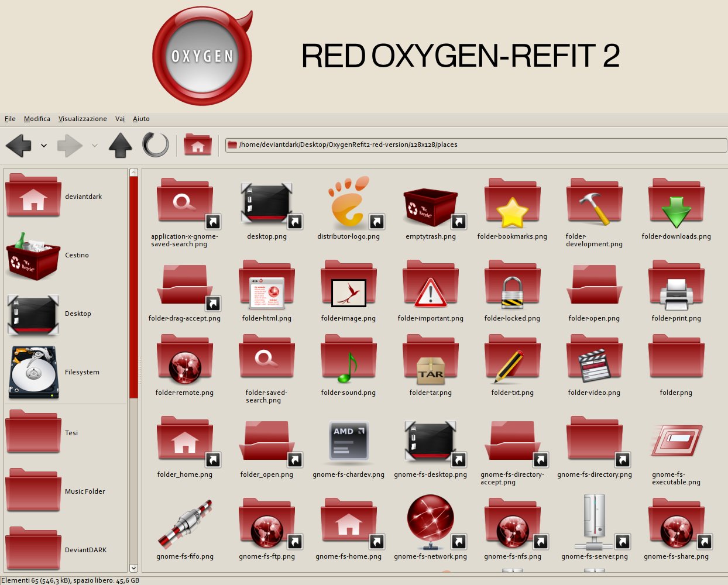Image resolution: width=728 pixels, height=585 pixels.
Task: Go back with the left arrow button
Action: tap(19, 145)
